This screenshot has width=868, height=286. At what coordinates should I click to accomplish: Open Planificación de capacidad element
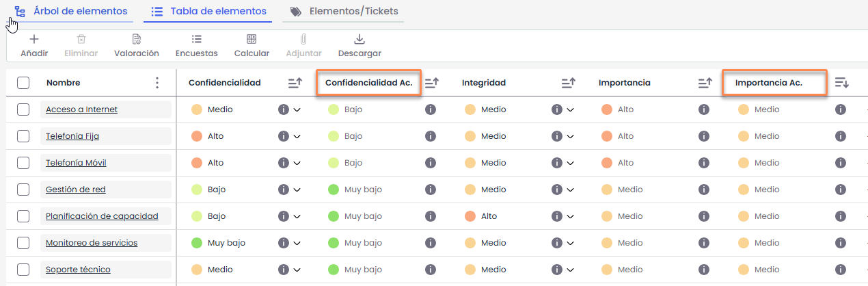(x=102, y=216)
